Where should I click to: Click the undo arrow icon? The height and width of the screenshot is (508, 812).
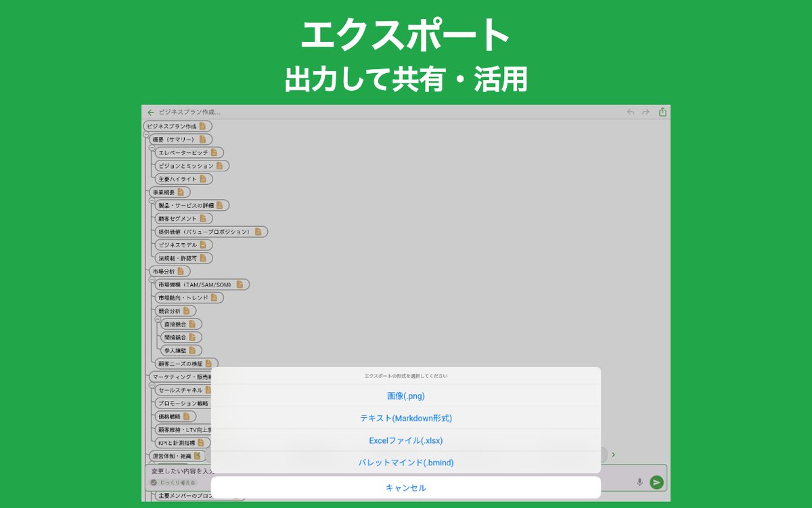[631, 112]
